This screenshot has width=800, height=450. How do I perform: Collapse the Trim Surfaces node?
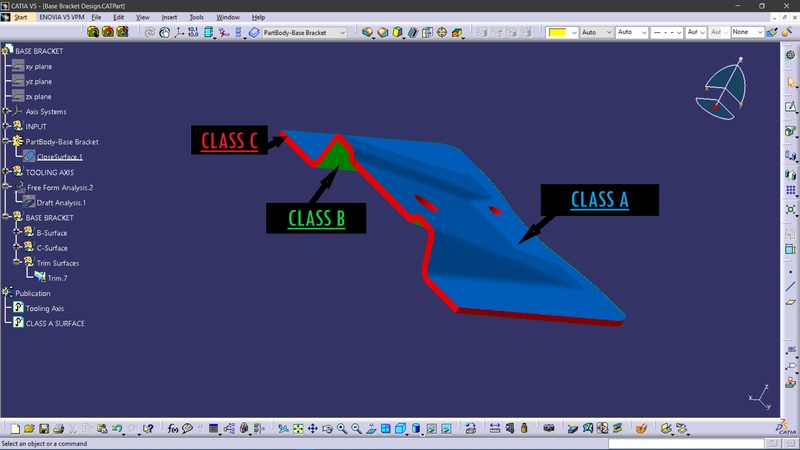click(x=16, y=262)
